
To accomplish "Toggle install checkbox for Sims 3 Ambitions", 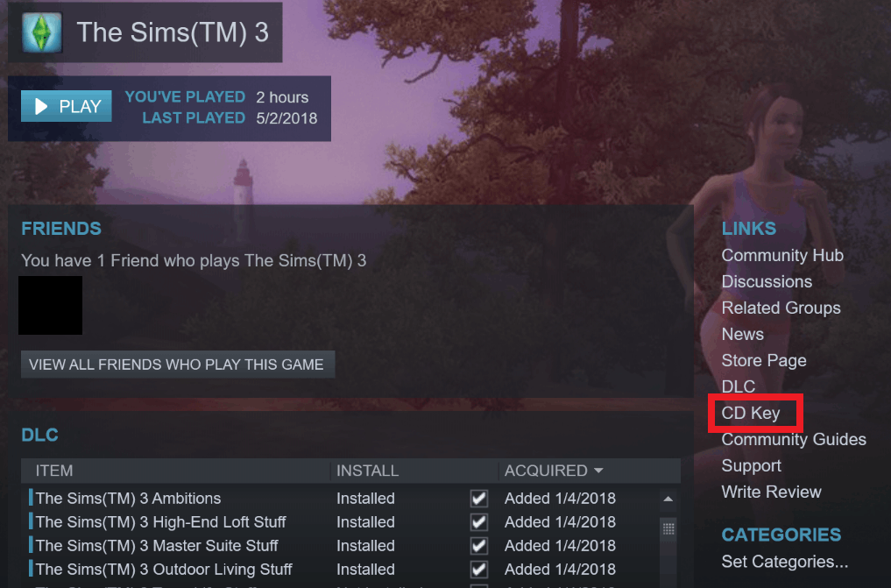I will tap(479, 499).
